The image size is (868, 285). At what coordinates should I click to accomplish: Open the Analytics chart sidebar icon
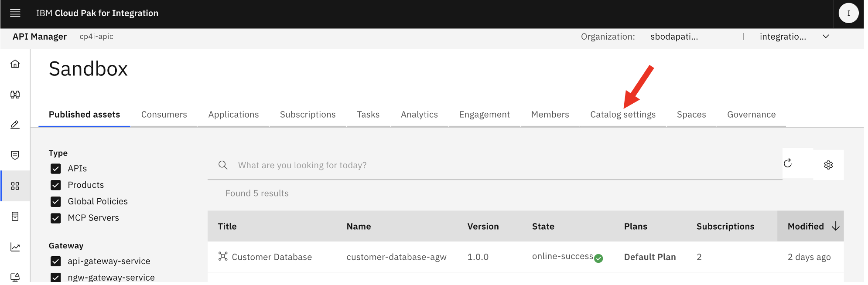point(15,247)
